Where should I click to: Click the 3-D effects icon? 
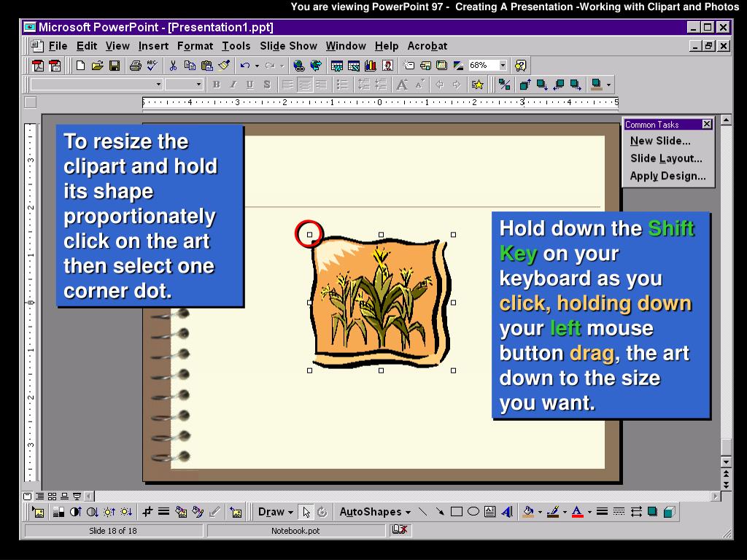click(670, 512)
